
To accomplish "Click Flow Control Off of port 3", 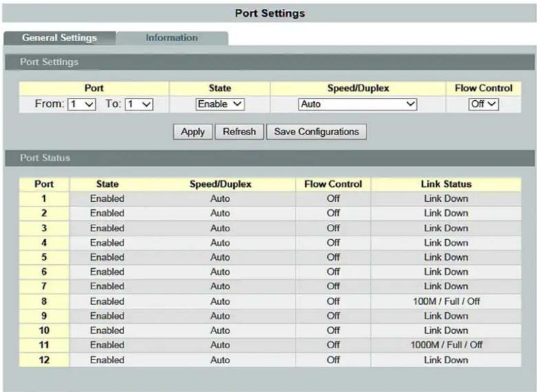I will pos(333,228).
